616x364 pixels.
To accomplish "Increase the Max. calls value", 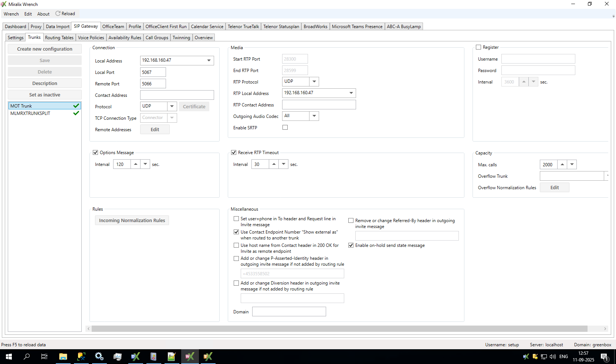I will tap(562, 164).
